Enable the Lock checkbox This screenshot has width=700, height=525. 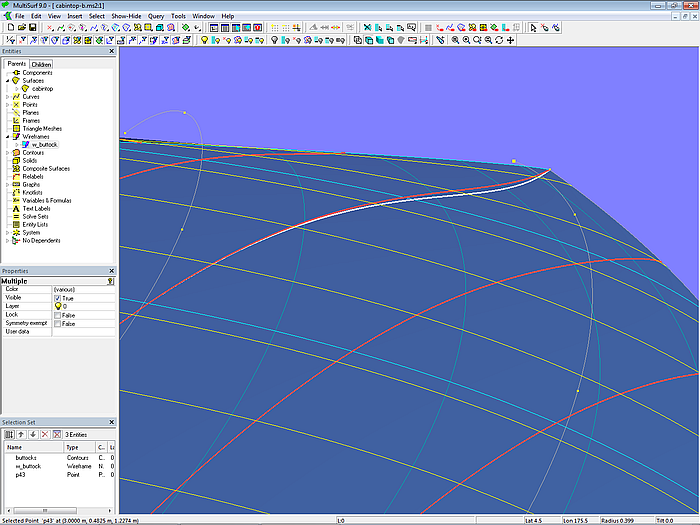[57, 315]
